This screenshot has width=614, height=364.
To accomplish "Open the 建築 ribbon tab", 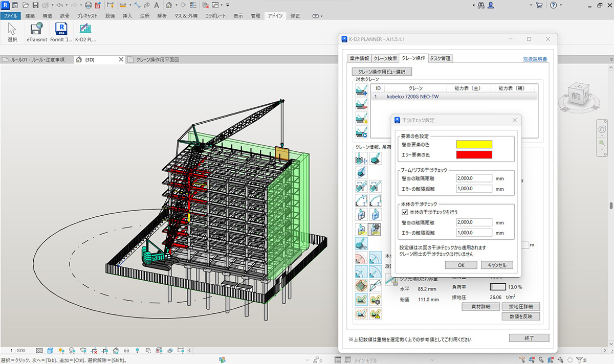I will click(x=30, y=16).
